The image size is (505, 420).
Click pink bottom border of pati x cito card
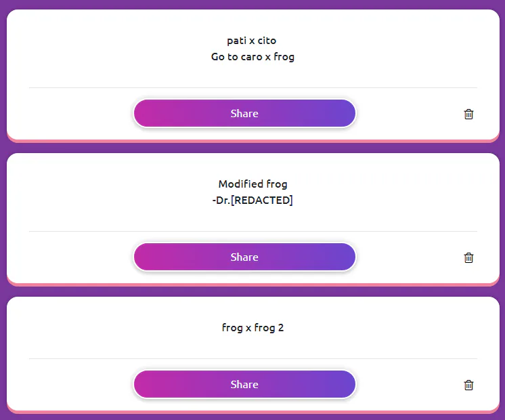coord(252,141)
